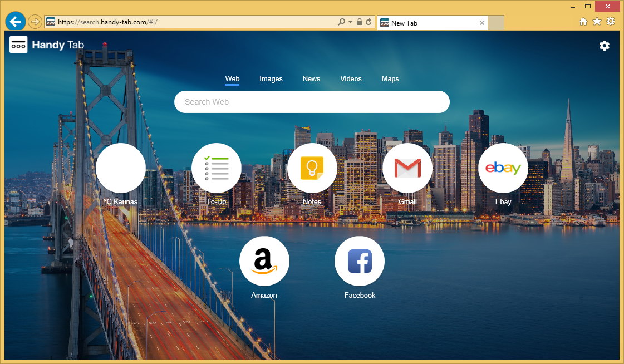The image size is (624, 364).
Task: Open the Favorites star icon
Action: 597,22
